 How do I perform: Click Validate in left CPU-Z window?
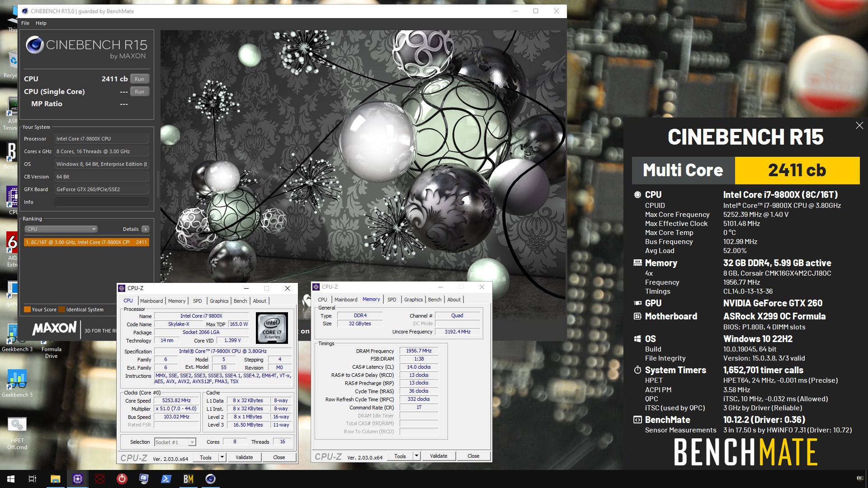coord(244,457)
